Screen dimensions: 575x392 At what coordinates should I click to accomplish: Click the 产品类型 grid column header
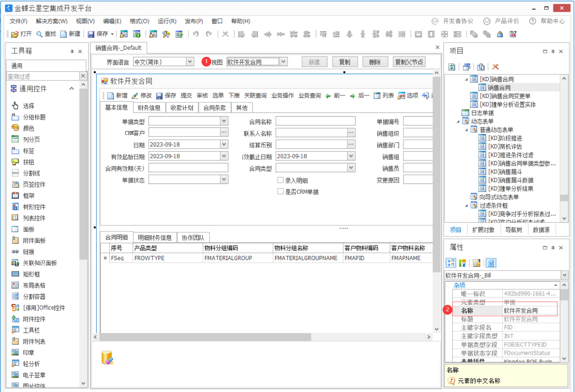tap(167, 248)
